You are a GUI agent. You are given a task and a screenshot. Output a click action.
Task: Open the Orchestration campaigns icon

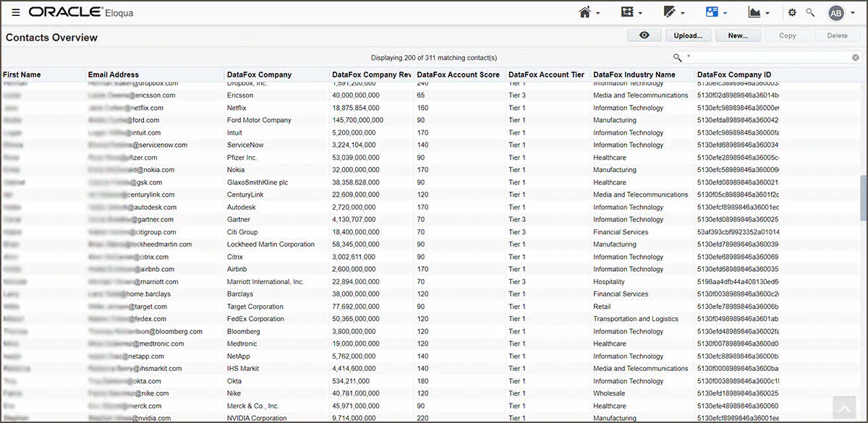(627, 12)
